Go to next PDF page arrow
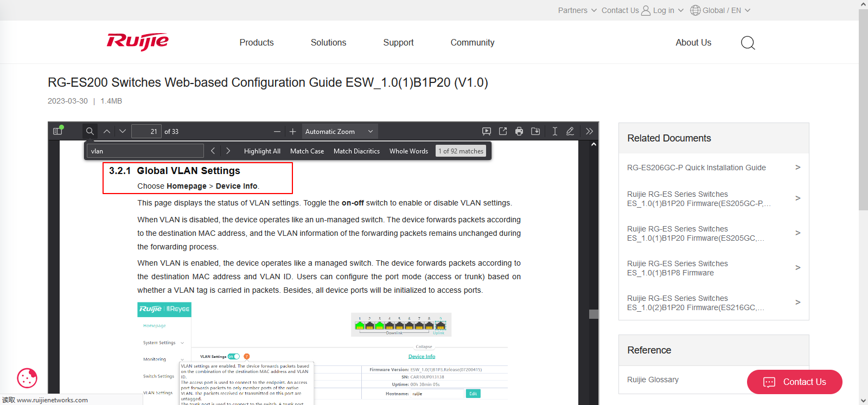The width and height of the screenshot is (868, 405). (123, 131)
